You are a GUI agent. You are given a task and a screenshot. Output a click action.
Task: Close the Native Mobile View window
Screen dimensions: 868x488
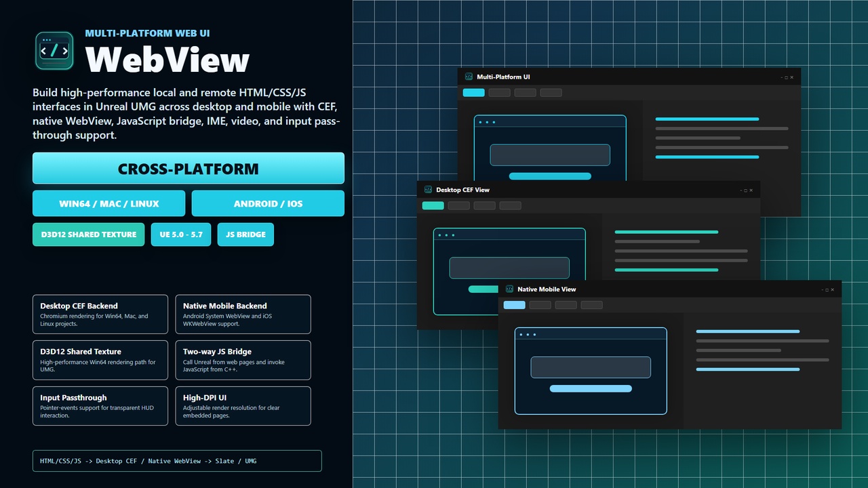[833, 289]
